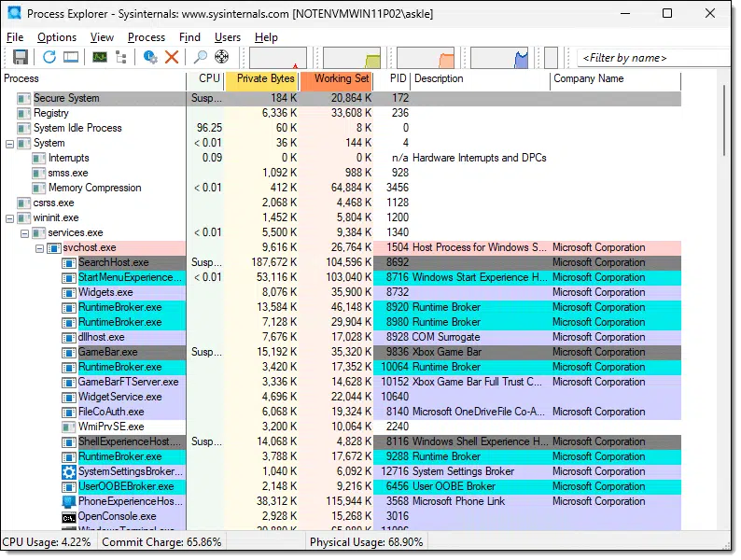Click the GameBar.exe process icon

point(69,353)
